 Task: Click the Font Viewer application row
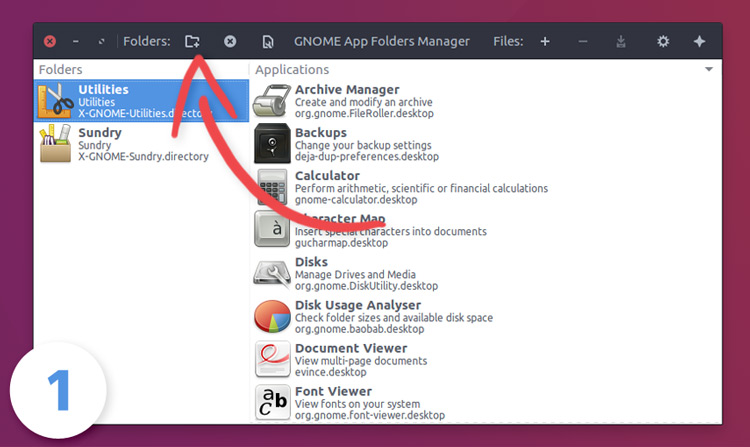tap(485, 403)
